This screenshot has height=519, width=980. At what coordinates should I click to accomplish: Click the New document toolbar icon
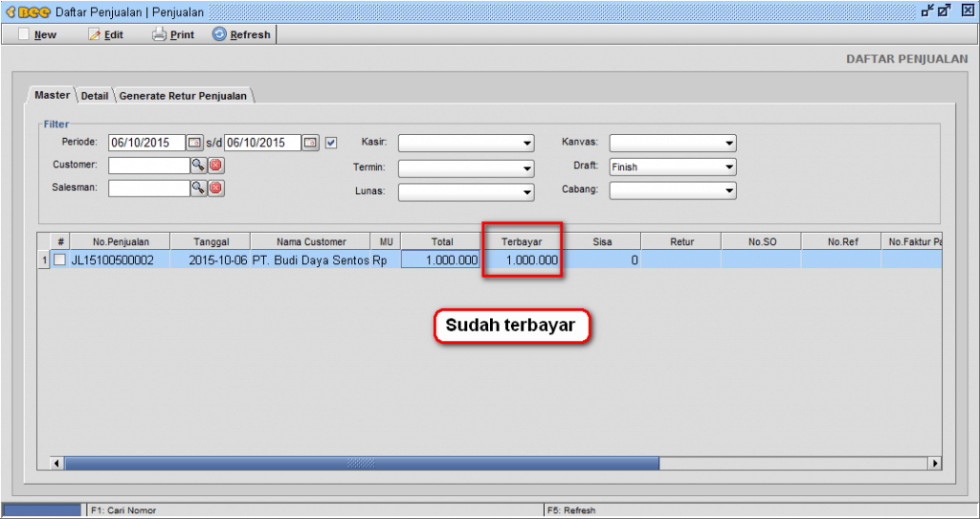(24, 34)
